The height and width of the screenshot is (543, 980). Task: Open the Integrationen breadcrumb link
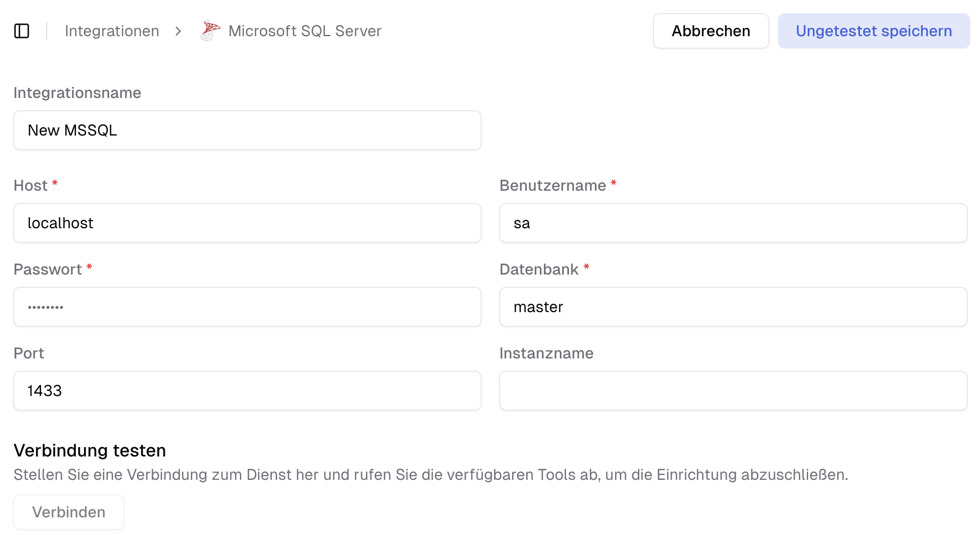[x=112, y=31]
